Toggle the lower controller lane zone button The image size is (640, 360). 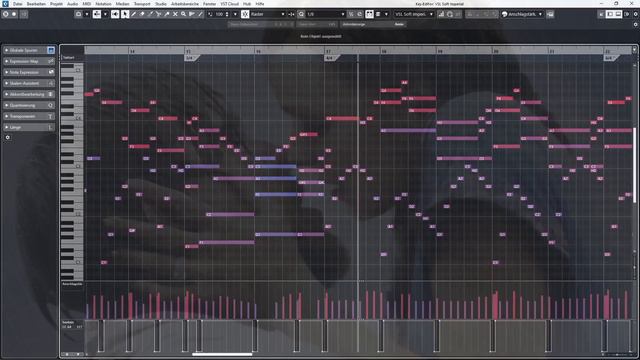click(x=618, y=14)
